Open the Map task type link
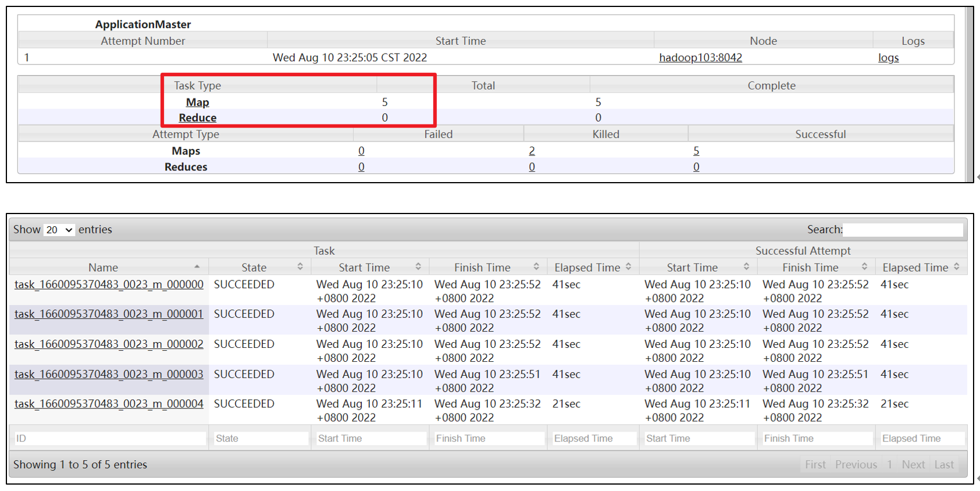The width and height of the screenshot is (980, 491). 197,102
